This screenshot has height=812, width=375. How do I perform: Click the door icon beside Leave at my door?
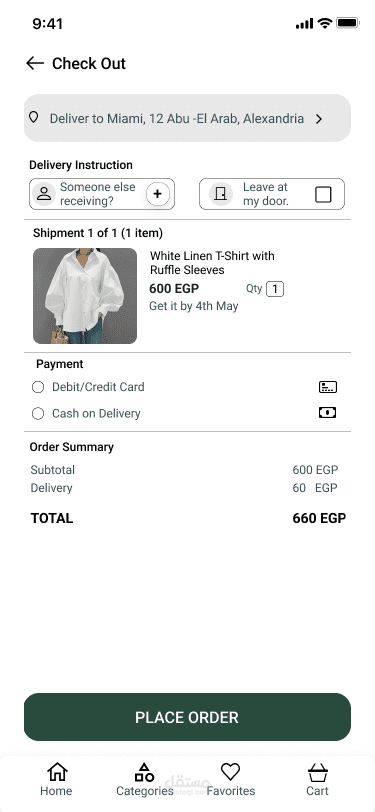pos(221,194)
